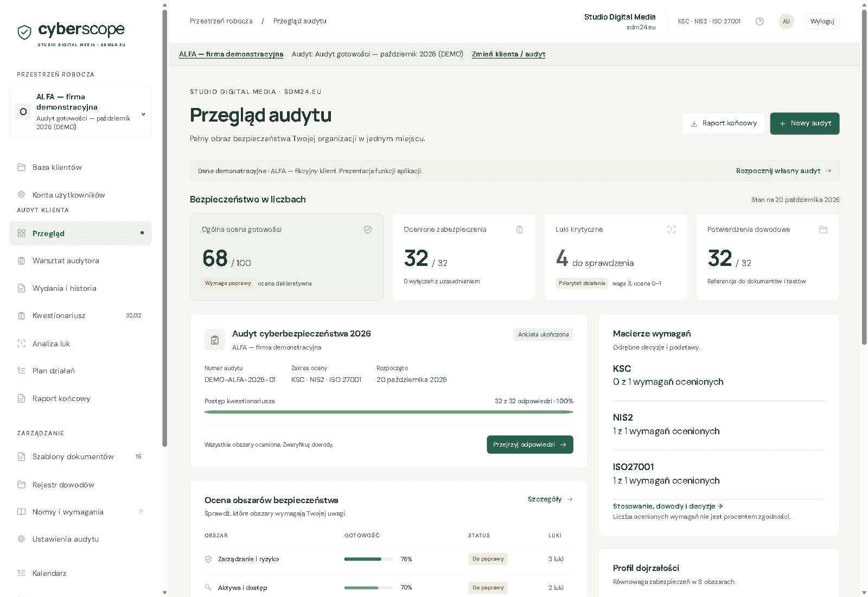This screenshot has height=597, width=868.
Task: Click Przejrzyj odpowiedzi button
Action: (530, 444)
